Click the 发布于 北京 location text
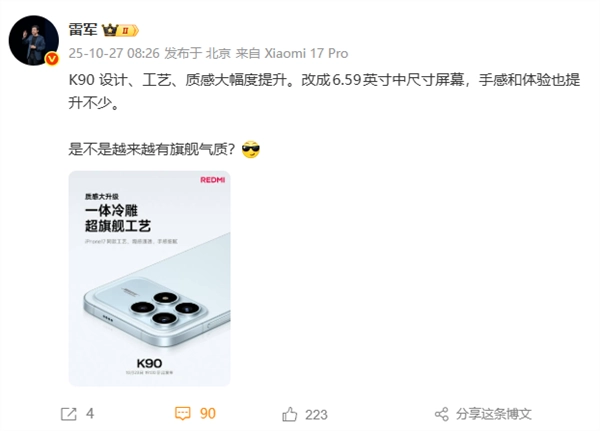Viewport: 600px width, 431px height. pyautogui.click(x=197, y=53)
